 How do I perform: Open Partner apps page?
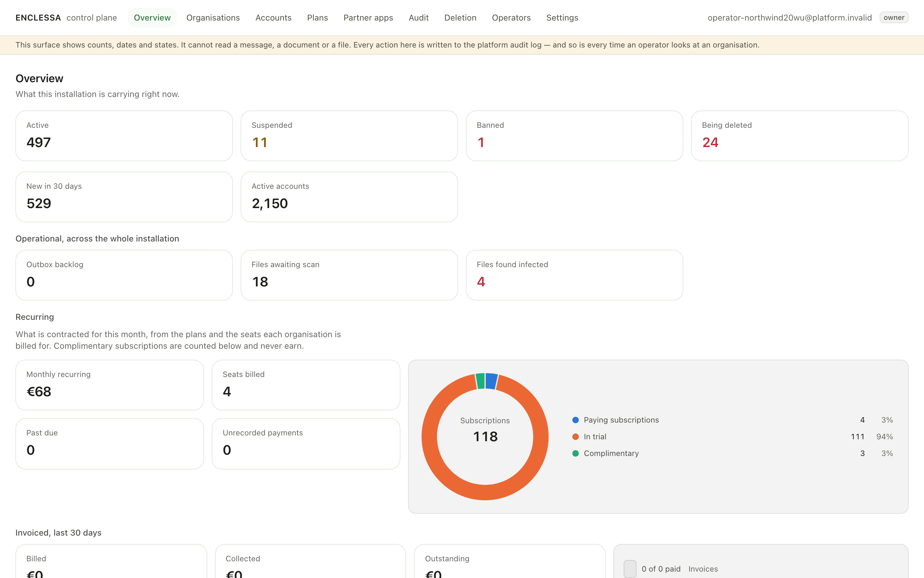(368, 18)
